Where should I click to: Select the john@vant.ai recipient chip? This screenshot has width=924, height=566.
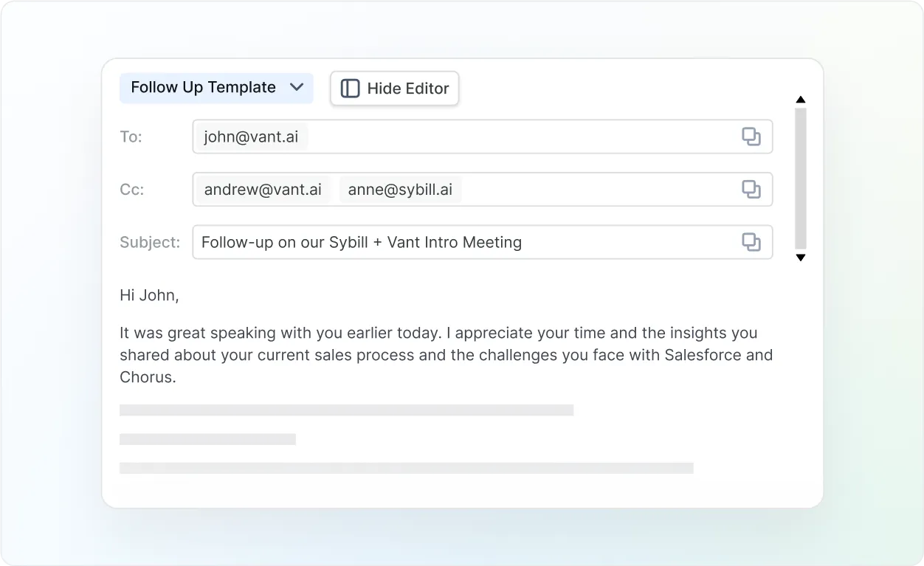252,137
